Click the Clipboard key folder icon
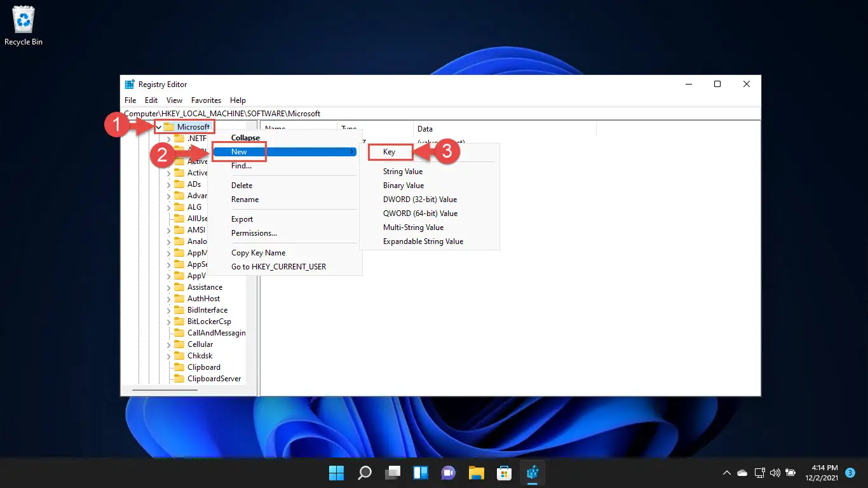The height and width of the screenshot is (488, 868). (179, 367)
